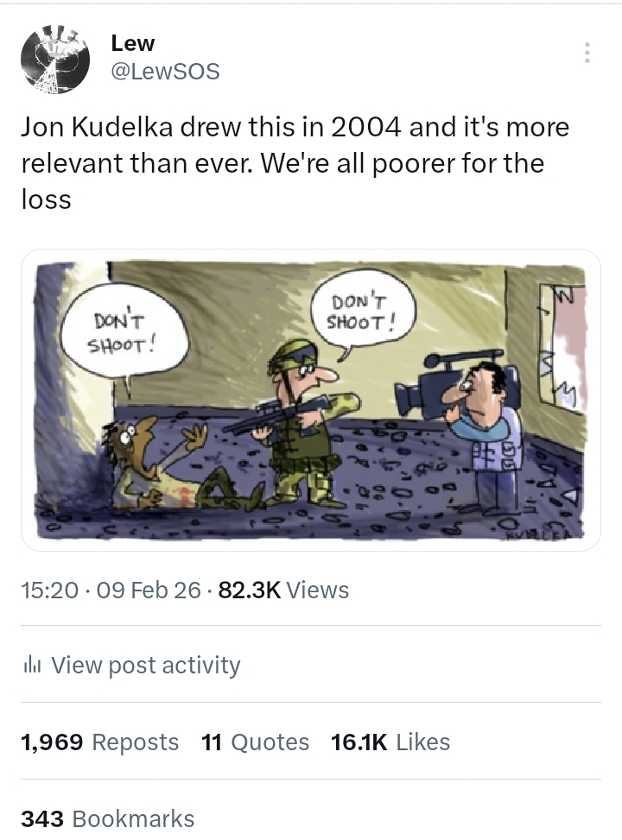Show the 1,969 Reposts list
Viewport: 622px width, 840px height.
click(x=99, y=742)
